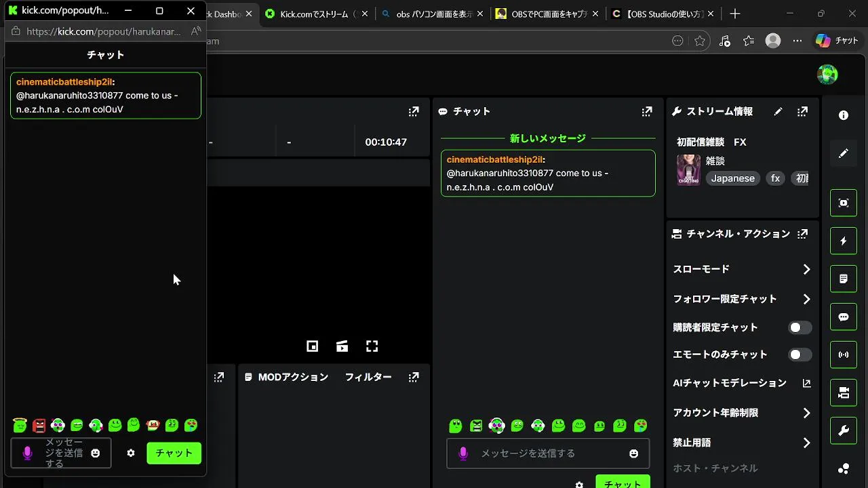Viewport: 868px width, 488px height.
Task: Click the browser favorites star icon
Action: coord(700,41)
